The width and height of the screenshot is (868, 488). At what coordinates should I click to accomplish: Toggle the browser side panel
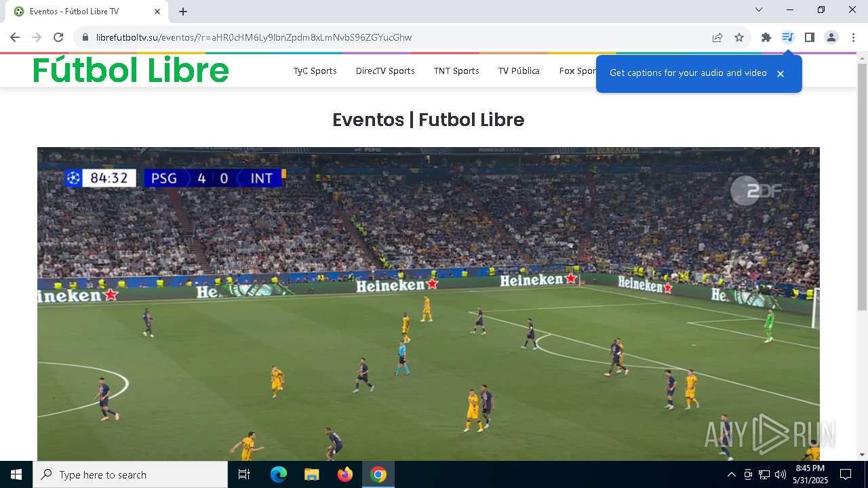pos(809,37)
